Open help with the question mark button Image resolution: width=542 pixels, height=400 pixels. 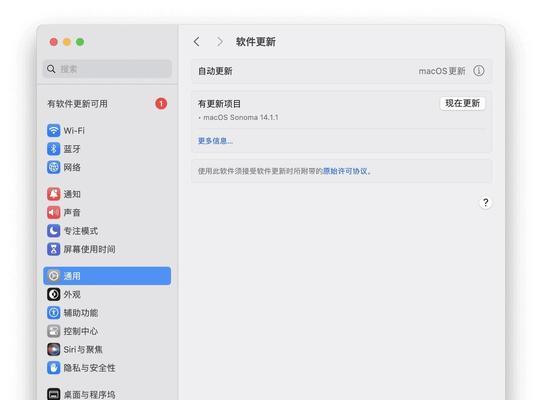[486, 203]
